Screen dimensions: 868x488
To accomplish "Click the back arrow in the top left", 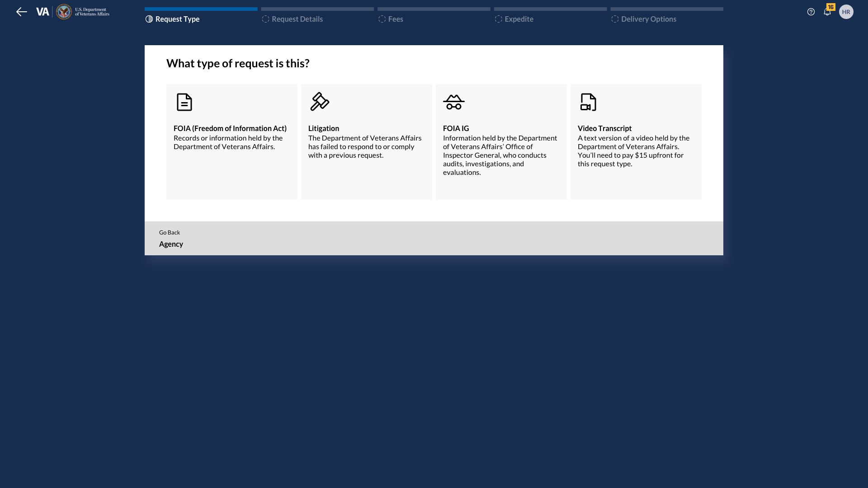I will tap(21, 12).
